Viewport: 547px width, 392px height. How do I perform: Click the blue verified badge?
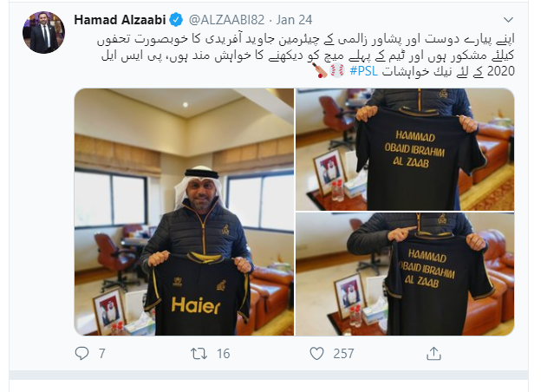click(x=176, y=20)
